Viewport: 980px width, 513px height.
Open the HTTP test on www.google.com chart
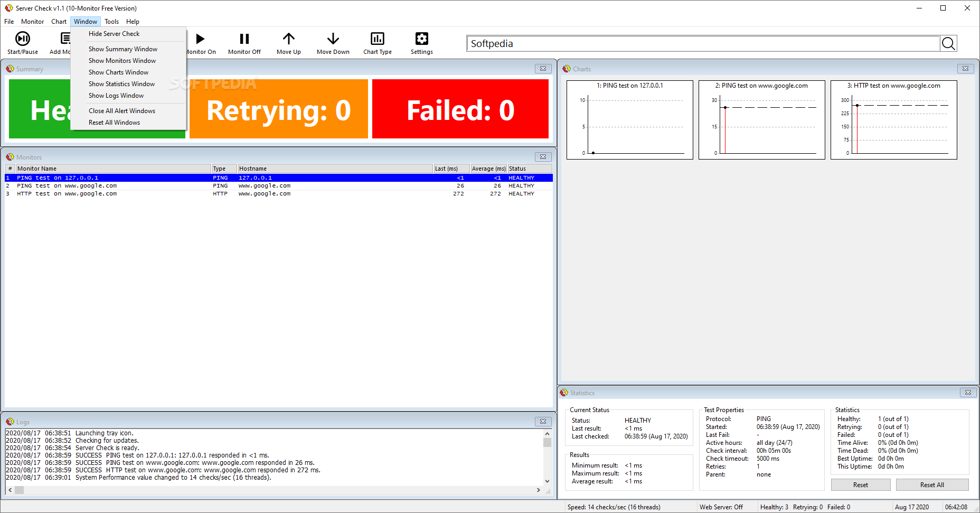(894, 120)
